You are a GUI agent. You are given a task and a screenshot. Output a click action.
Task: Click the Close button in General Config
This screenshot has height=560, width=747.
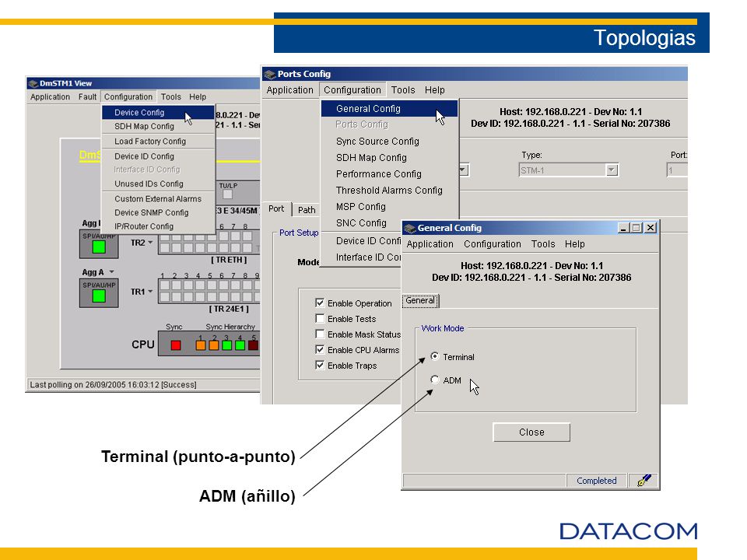531,432
